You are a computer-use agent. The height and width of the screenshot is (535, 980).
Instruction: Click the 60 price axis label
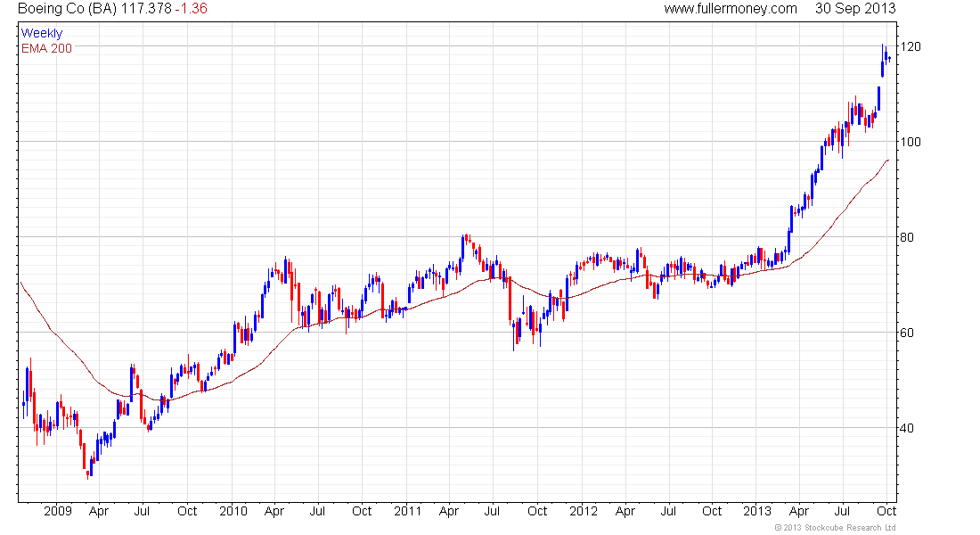pyautogui.click(x=907, y=333)
